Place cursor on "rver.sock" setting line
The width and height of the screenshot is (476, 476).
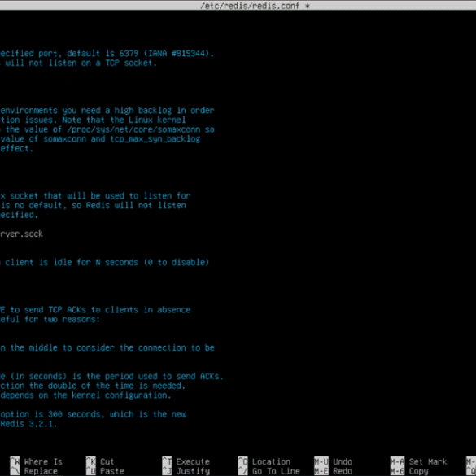click(x=21, y=234)
